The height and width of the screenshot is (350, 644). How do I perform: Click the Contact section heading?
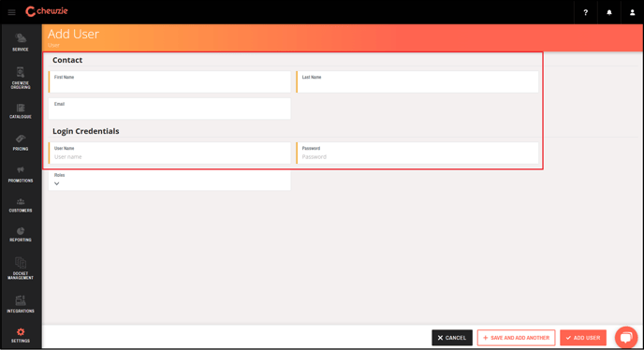(x=67, y=60)
